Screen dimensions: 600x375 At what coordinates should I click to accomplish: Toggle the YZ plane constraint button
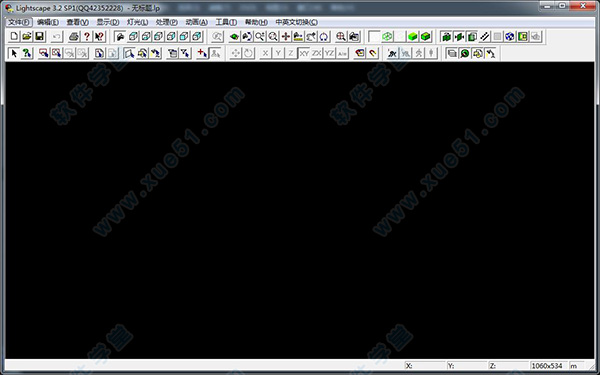(329, 53)
